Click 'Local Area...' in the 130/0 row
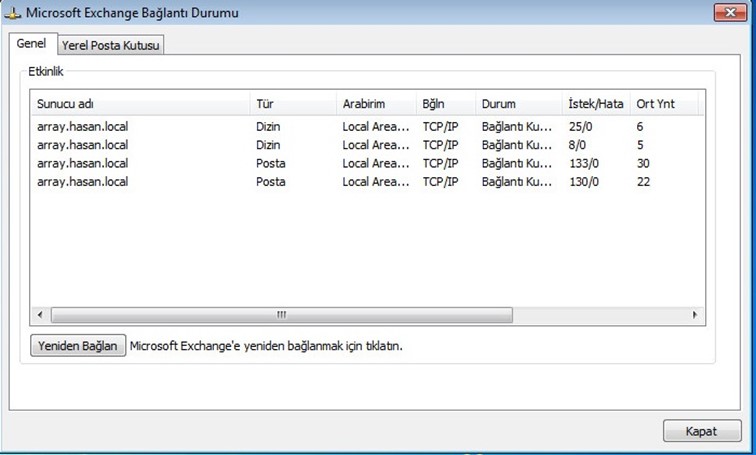Screen dimensions: 756x455 [x=376, y=182]
